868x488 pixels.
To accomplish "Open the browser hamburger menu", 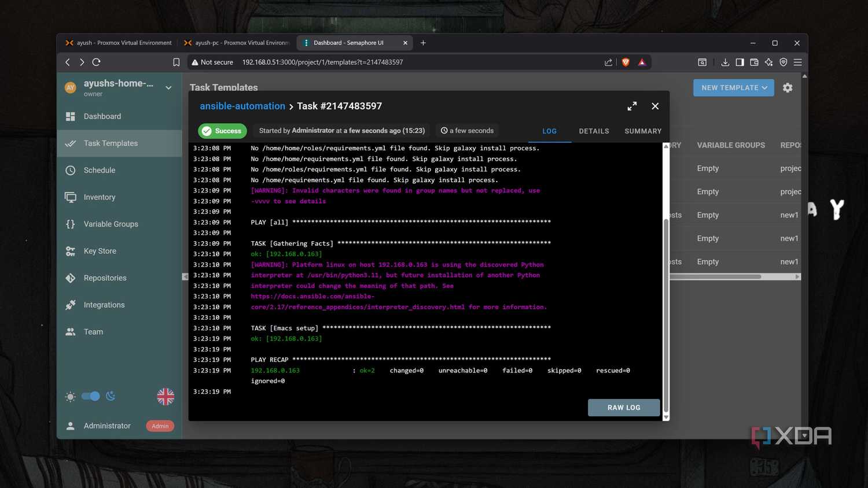I will [797, 62].
